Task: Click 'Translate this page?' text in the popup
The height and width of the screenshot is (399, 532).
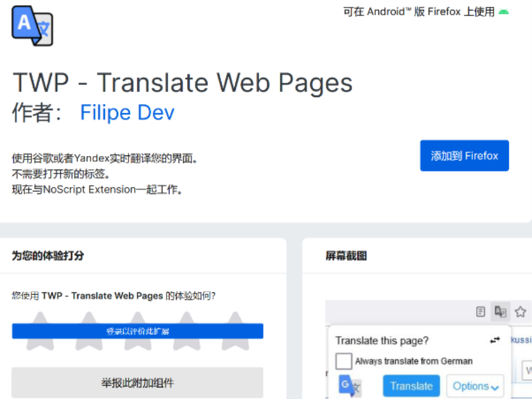Action: pos(382,341)
